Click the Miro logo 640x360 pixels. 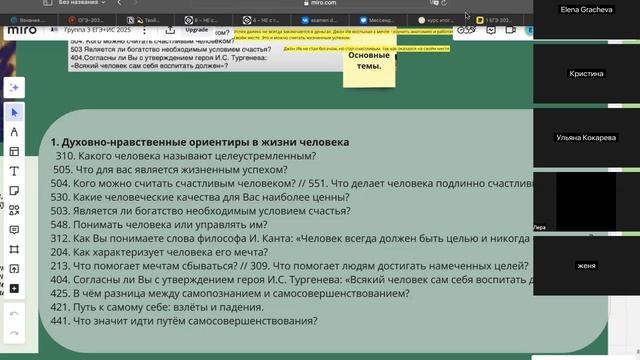22,30
